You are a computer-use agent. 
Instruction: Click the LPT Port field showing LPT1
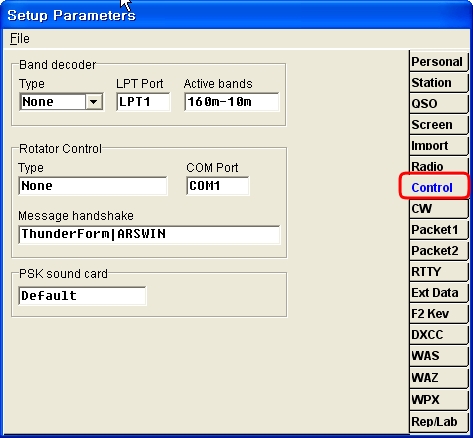coord(143,102)
